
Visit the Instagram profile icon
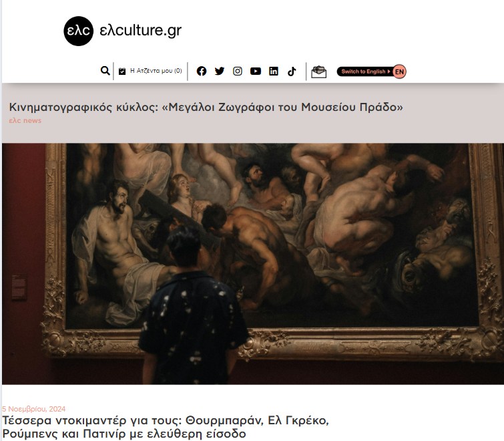click(x=238, y=71)
